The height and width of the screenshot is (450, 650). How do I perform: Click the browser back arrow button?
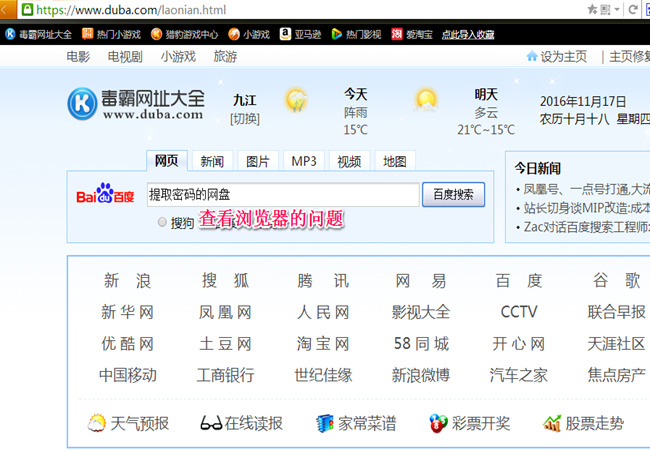[5, 9]
